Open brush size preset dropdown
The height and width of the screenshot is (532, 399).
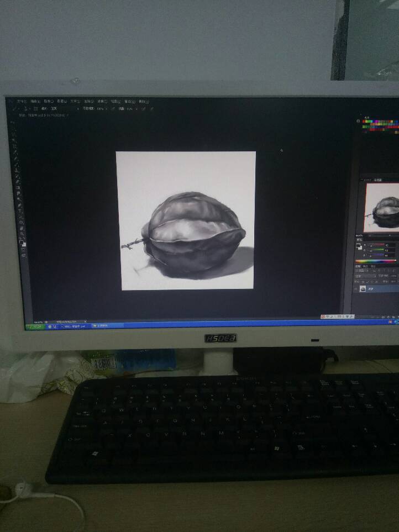(27, 109)
